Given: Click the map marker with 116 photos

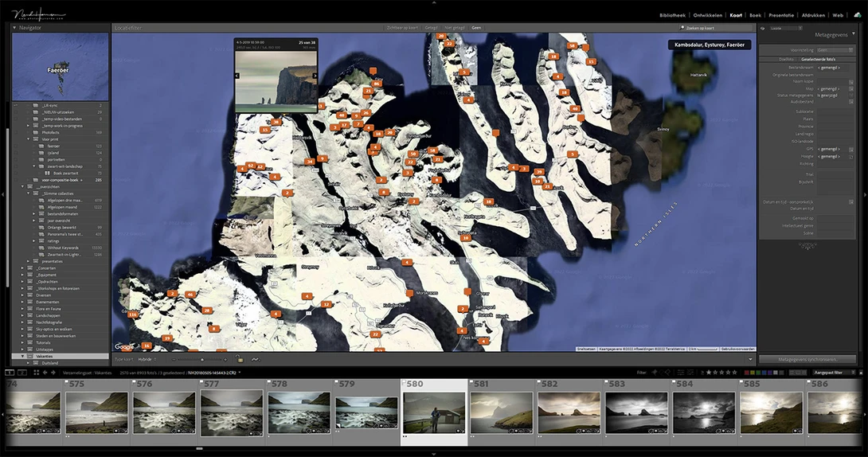Looking at the screenshot, I should click(x=132, y=314).
